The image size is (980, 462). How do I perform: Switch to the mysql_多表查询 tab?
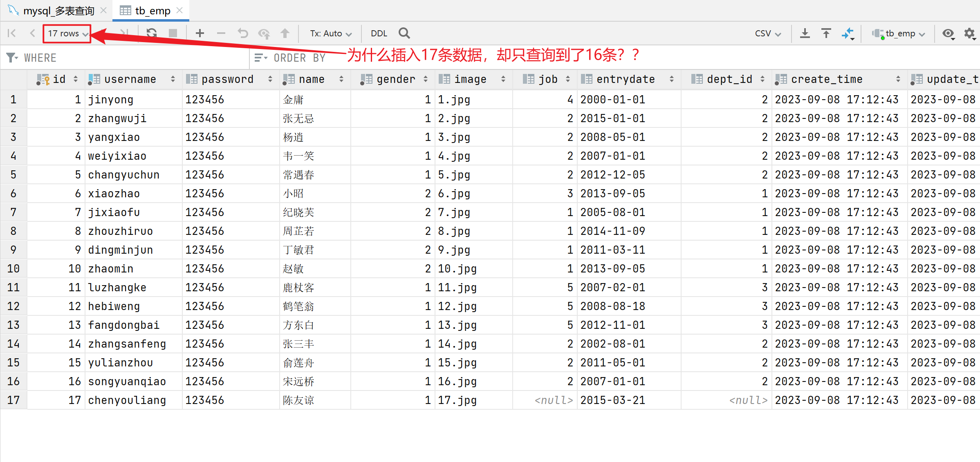point(58,11)
